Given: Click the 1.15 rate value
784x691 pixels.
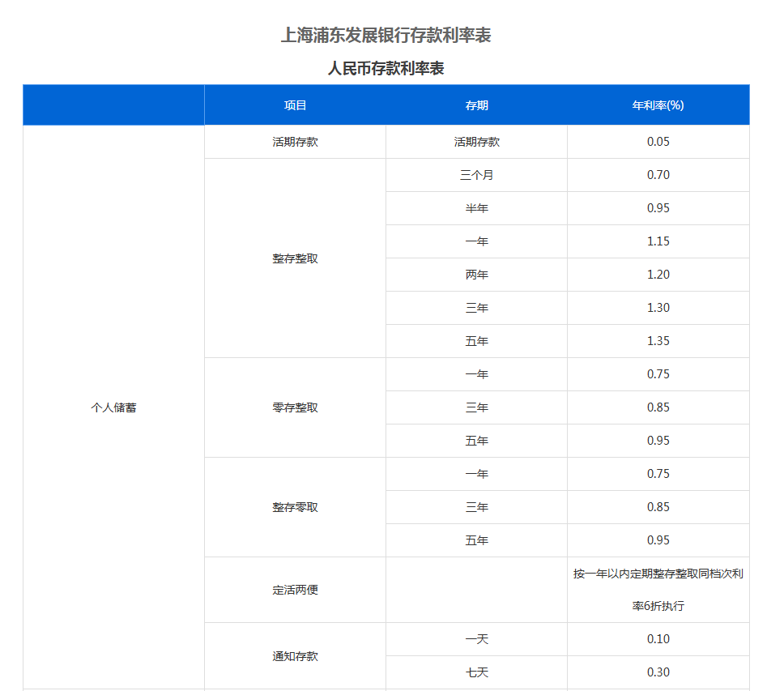Looking at the screenshot, I should pos(658,241).
